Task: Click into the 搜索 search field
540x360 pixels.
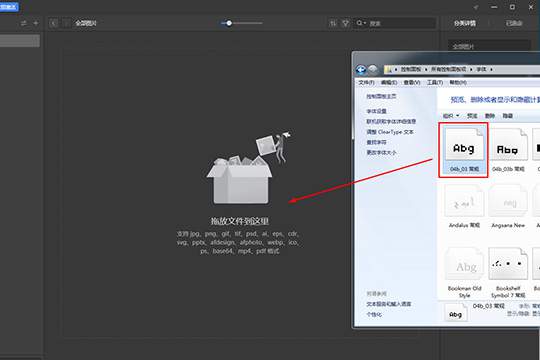Action: [401, 23]
